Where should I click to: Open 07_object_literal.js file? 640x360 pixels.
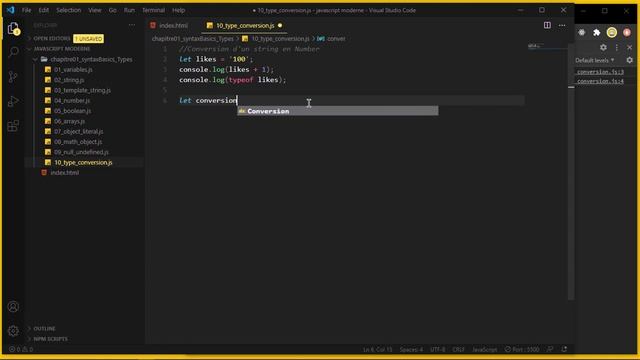point(78,131)
